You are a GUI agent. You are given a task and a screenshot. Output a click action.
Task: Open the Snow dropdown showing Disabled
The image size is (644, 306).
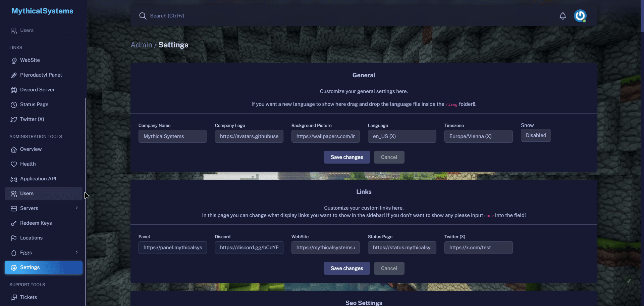tap(536, 135)
